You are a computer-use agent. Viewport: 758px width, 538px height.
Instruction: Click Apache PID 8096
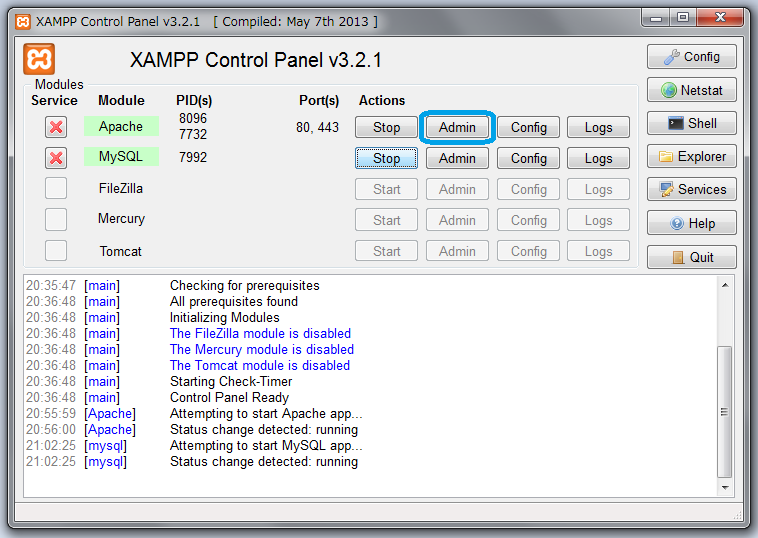(x=193, y=118)
